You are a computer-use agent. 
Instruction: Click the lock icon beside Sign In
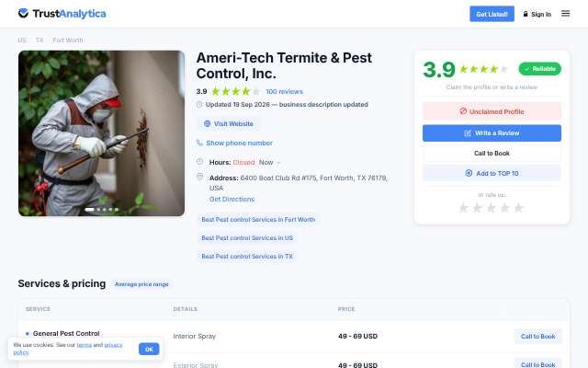(526, 14)
